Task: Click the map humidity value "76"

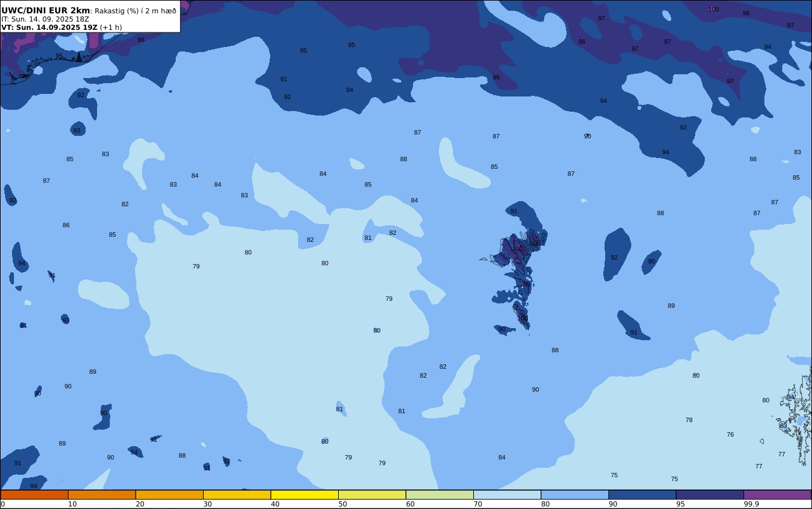Action: (730, 435)
